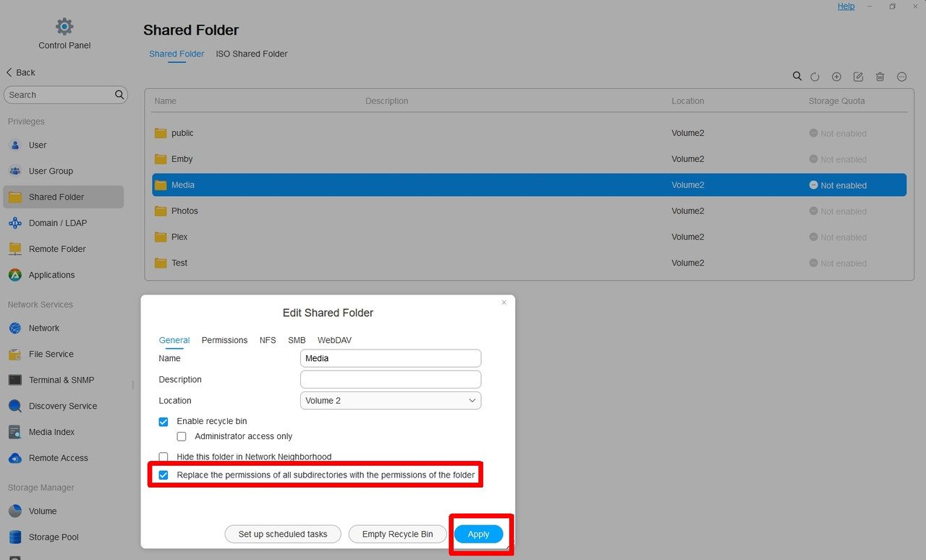Open Shared Folder in sidebar
Screen dimensions: 926x560
point(64,197)
